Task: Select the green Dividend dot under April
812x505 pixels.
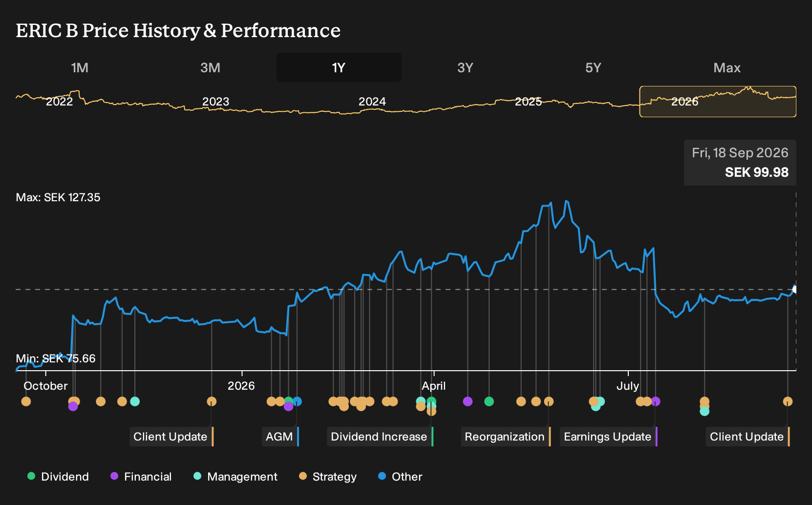Action: pyautogui.click(x=431, y=401)
